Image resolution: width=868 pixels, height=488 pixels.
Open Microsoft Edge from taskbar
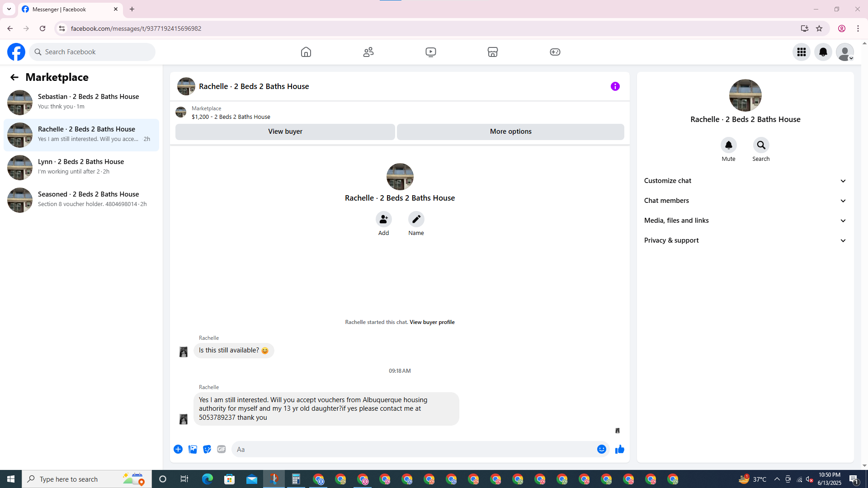pyautogui.click(x=208, y=479)
